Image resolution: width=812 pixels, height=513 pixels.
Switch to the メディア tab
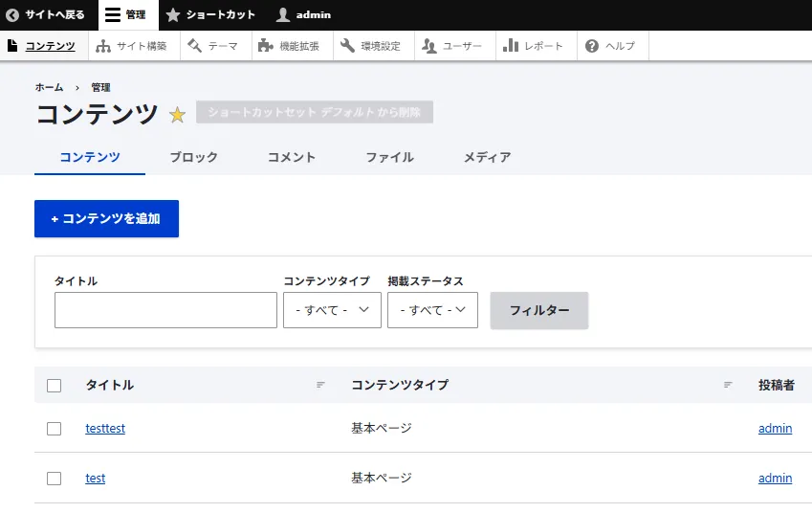487,157
